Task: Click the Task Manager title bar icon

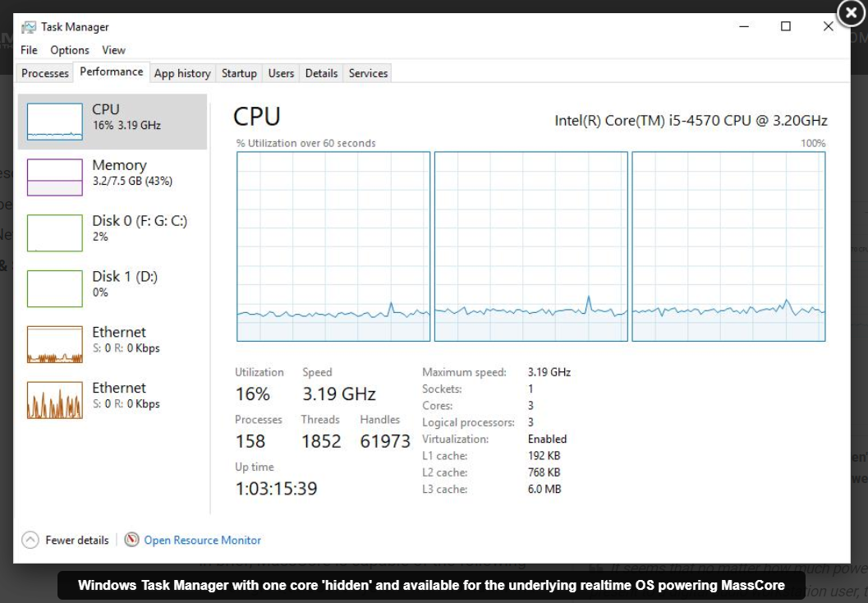Action: click(x=29, y=27)
